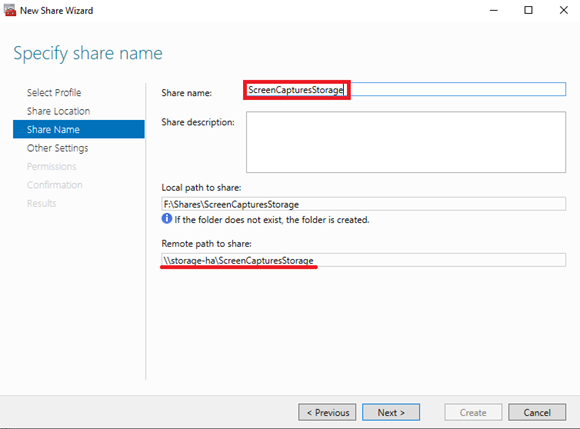This screenshot has width=580, height=429.
Task: Go back with the Previous button
Action: point(327,412)
